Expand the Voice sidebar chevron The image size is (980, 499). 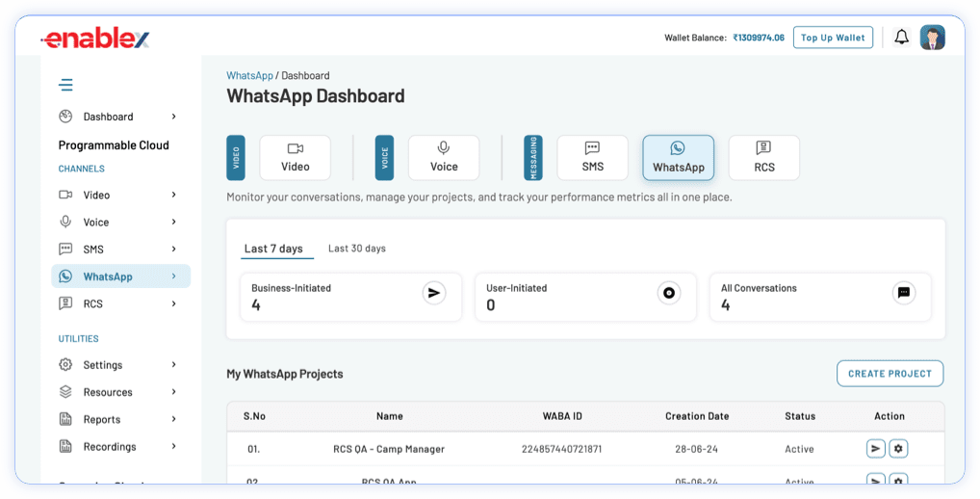(173, 222)
